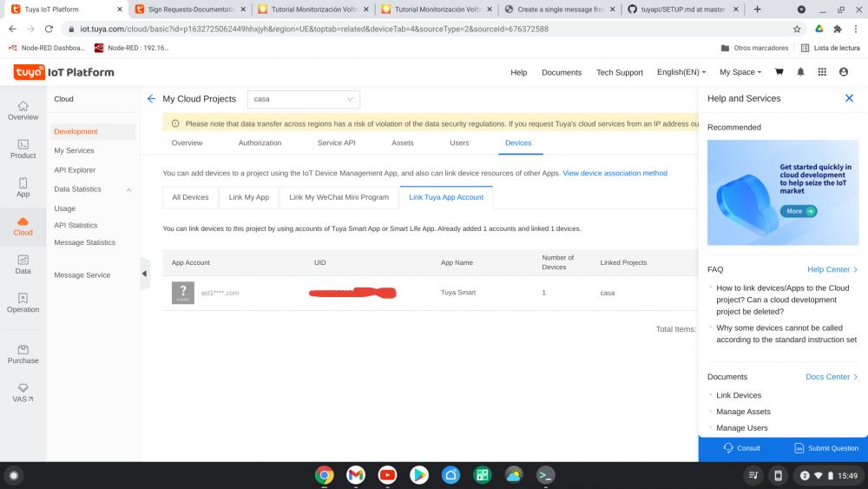Switch to the Users tab
The image size is (868, 489).
tap(459, 143)
